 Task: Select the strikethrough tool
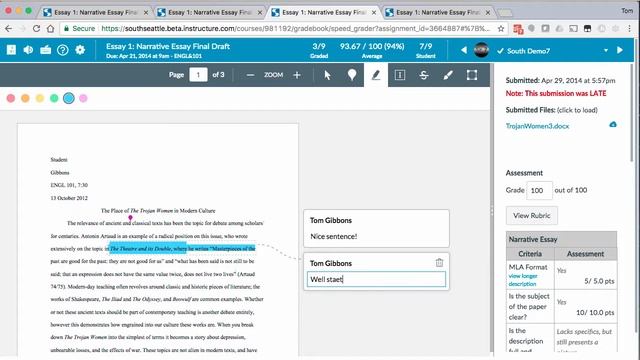(424, 75)
